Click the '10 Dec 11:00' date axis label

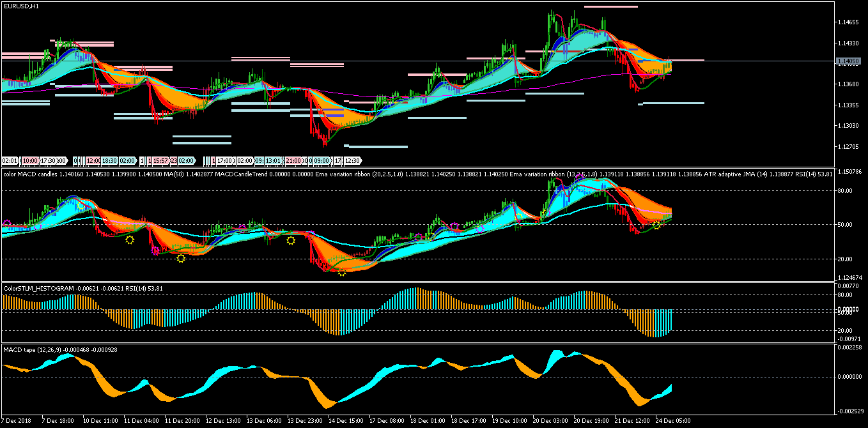(100, 422)
